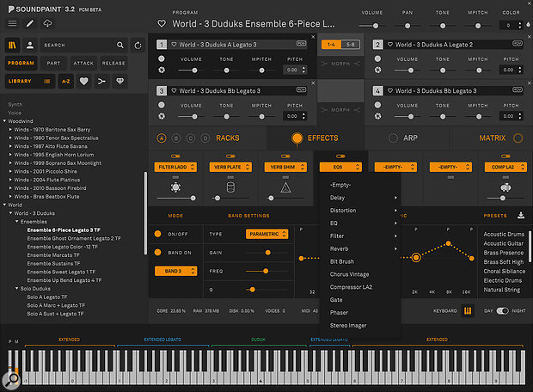Click the search magnifier icon
533x392 pixels.
(120, 45)
